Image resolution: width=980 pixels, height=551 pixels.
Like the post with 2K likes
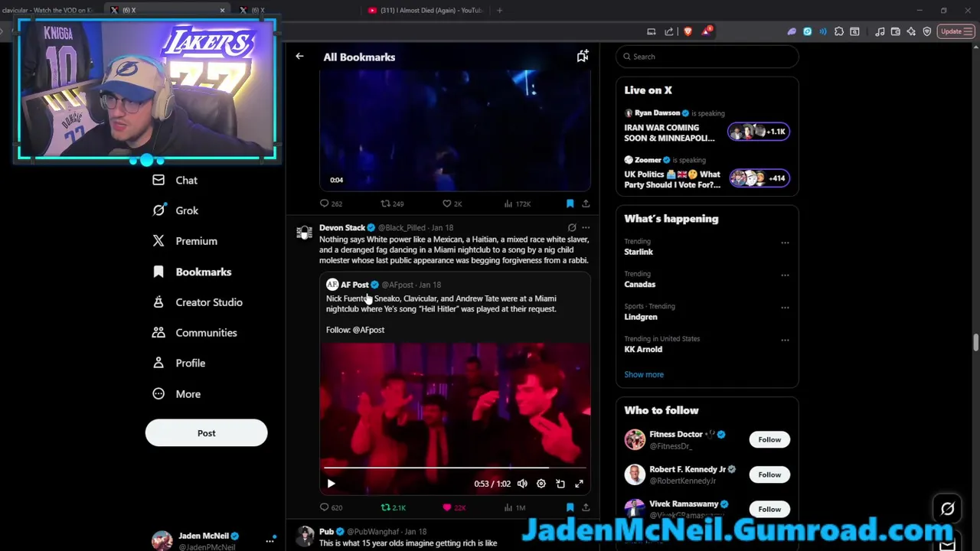[452, 204]
